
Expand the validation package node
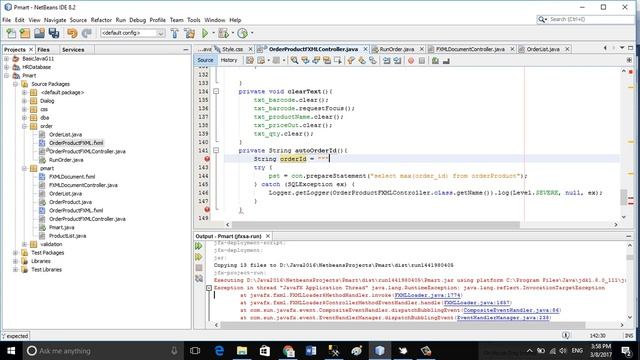point(24,244)
